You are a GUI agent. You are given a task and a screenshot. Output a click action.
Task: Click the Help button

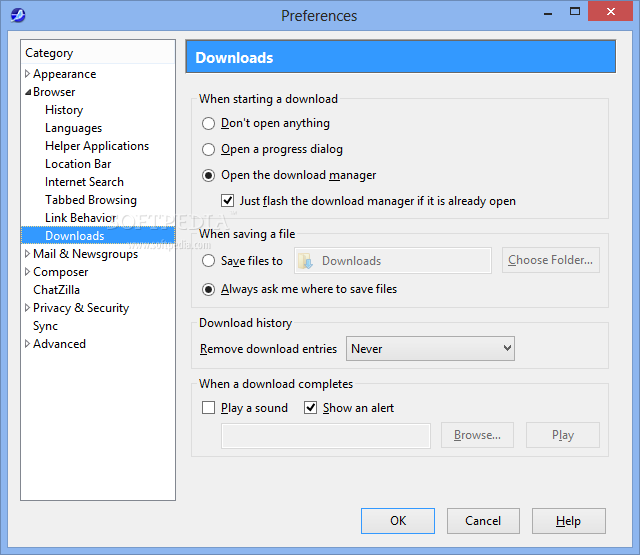coord(569,521)
